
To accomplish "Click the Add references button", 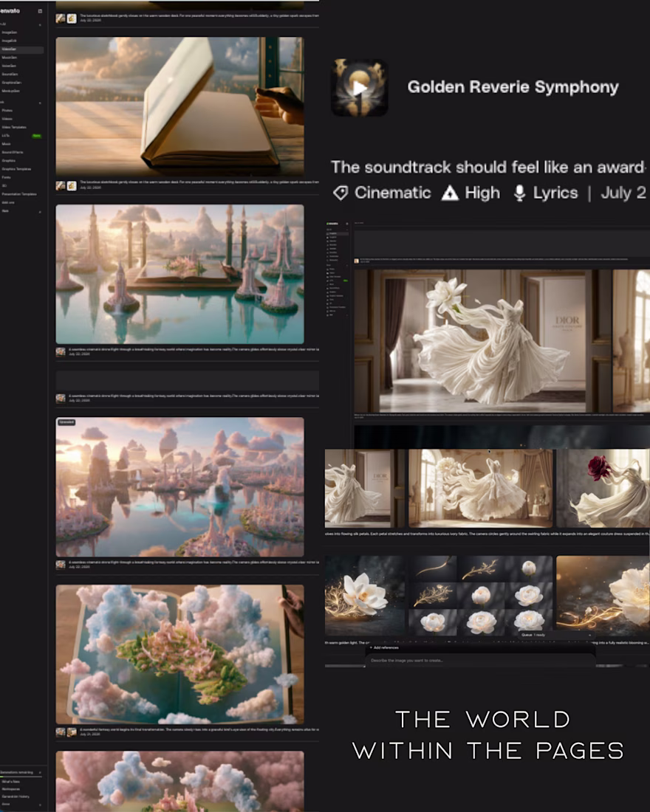I will [x=384, y=648].
